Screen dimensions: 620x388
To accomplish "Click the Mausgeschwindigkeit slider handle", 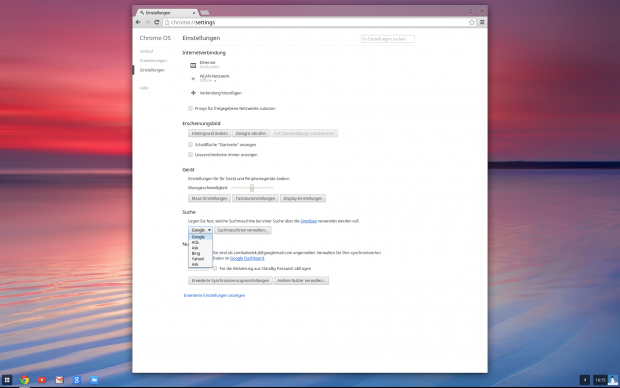I will click(252, 188).
